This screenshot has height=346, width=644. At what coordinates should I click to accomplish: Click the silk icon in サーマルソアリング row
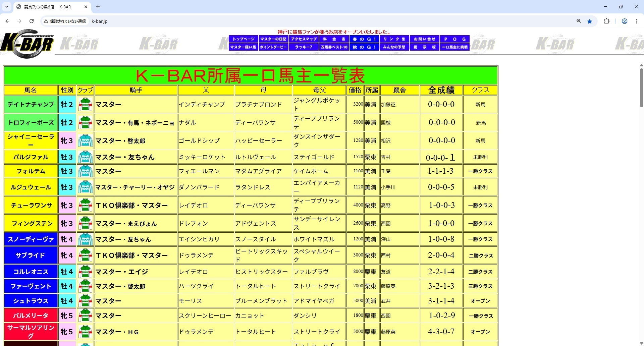[x=85, y=332]
